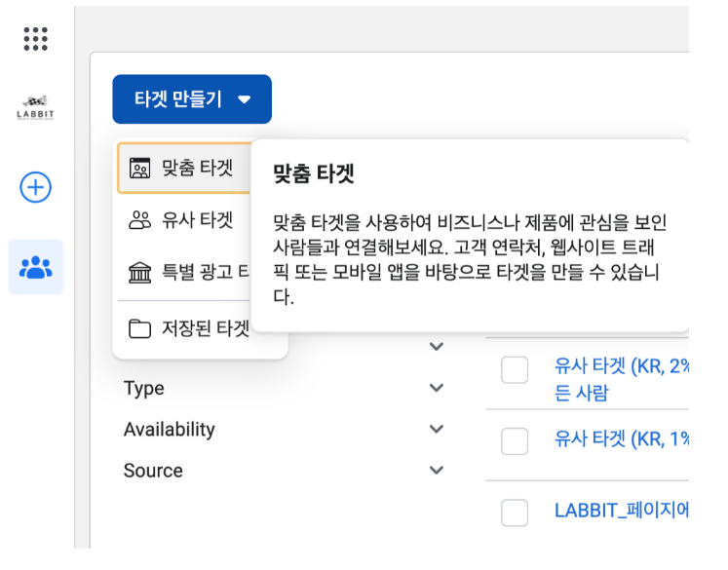Expand the Source filter chevron
The width and height of the screenshot is (728, 570).
(436, 471)
